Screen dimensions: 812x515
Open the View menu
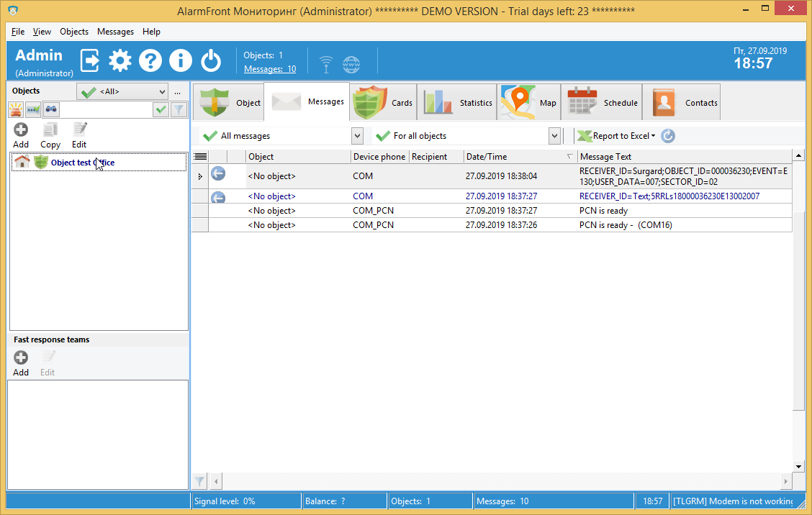tap(42, 32)
